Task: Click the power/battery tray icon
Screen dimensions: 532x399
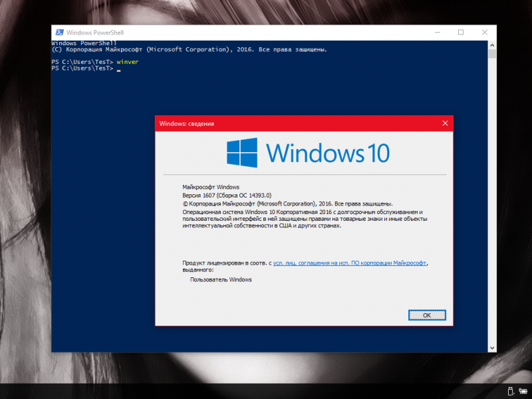Action: point(523,391)
